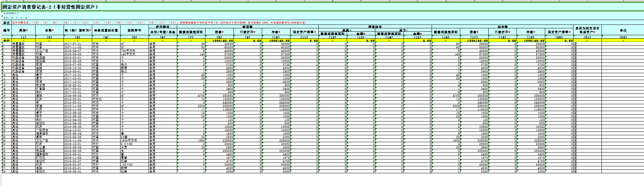Click specification cell 140平方米
Viewport: 644px width, 186px height.
(134, 54)
